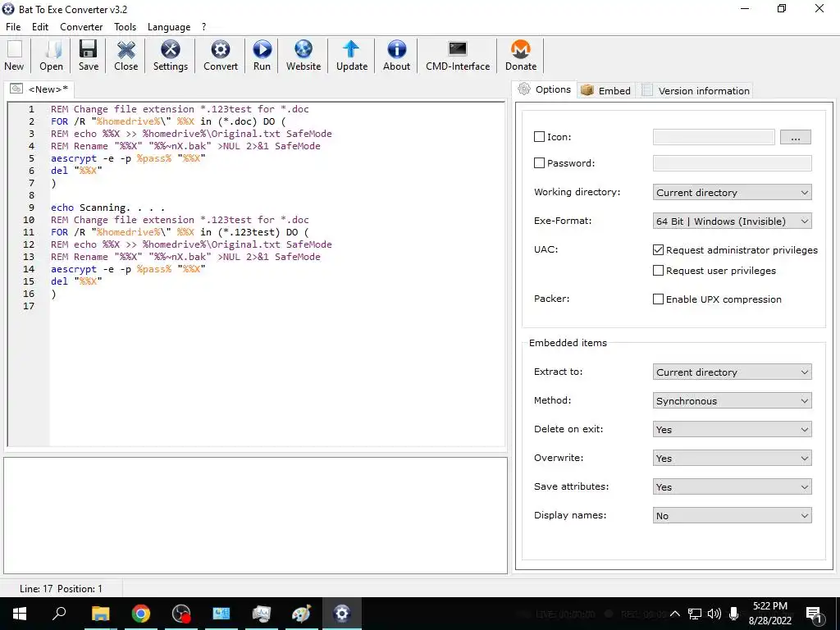Open the Exe-Format dropdown

click(732, 221)
